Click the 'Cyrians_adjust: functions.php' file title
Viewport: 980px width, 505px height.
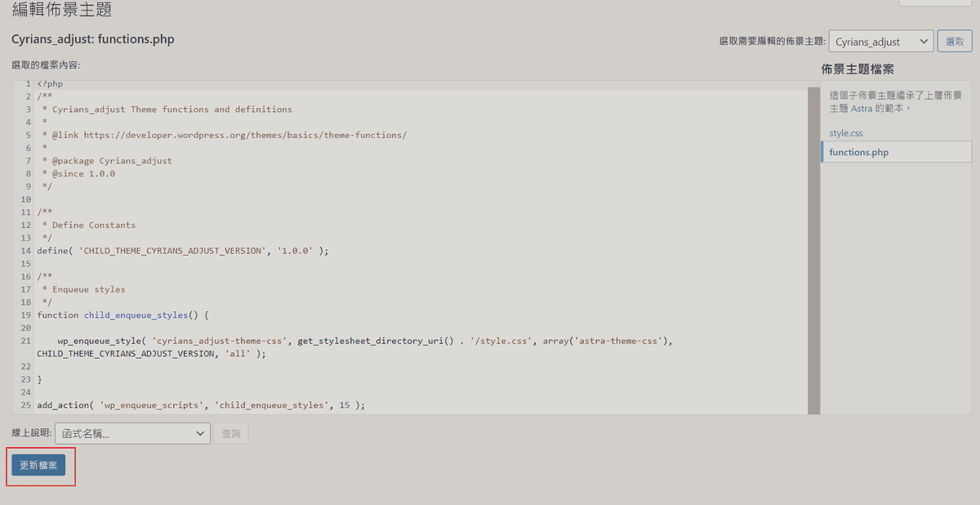pos(93,39)
